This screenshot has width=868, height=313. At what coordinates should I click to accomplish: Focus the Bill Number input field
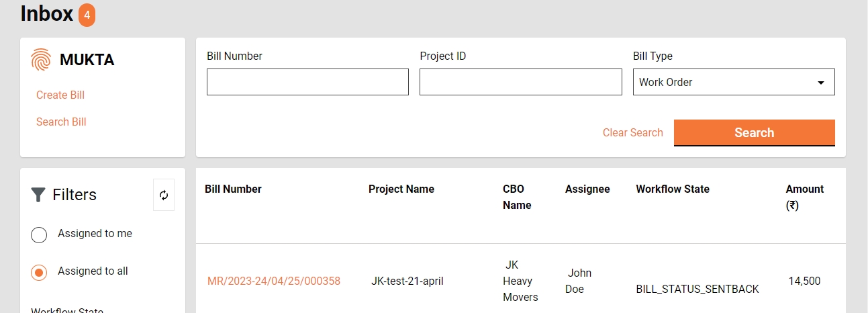(307, 82)
